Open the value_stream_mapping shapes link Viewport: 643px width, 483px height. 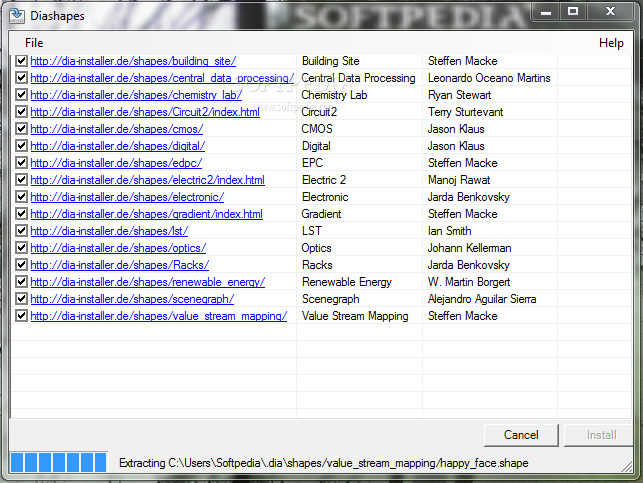(x=159, y=316)
